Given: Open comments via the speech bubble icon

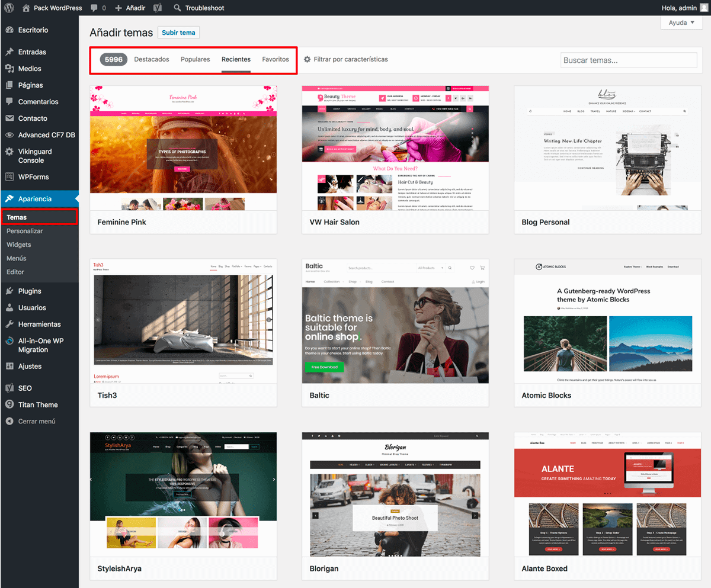Looking at the screenshot, I should (94, 8).
